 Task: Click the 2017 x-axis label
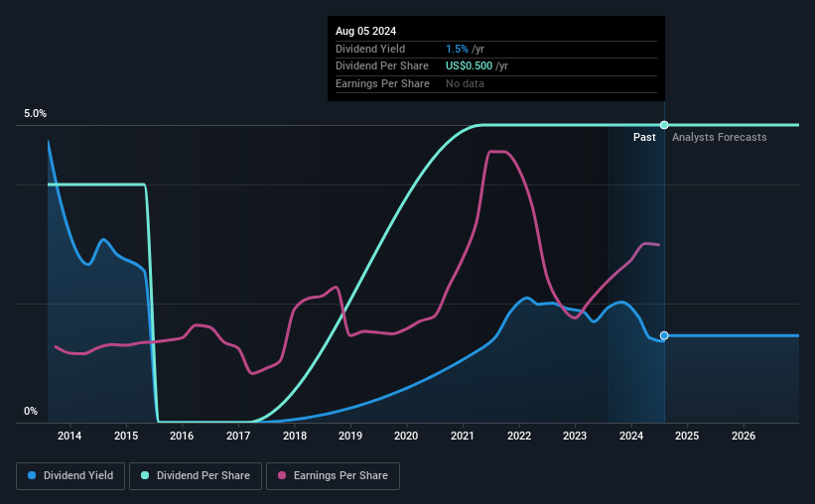coord(238,436)
